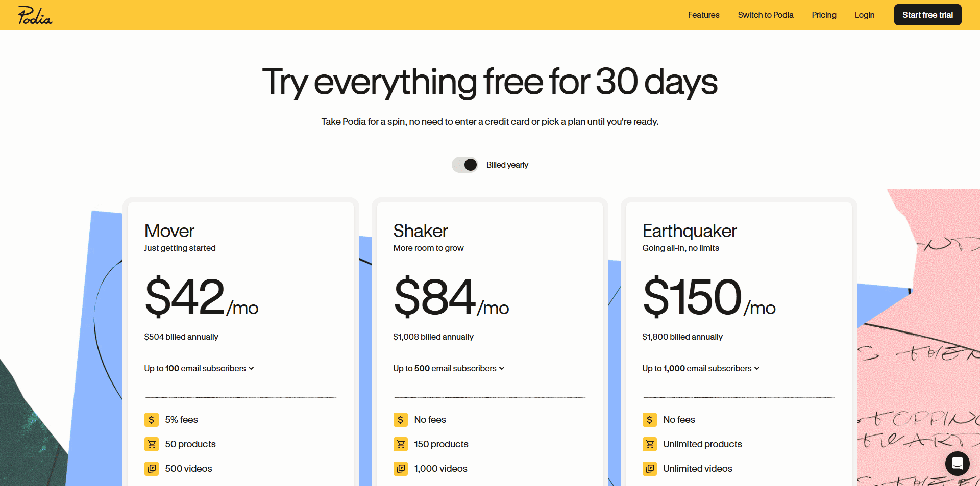The width and height of the screenshot is (980, 486).
Task: Toggle the Billed yearly switch
Action: pyautogui.click(x=465, y=165)
